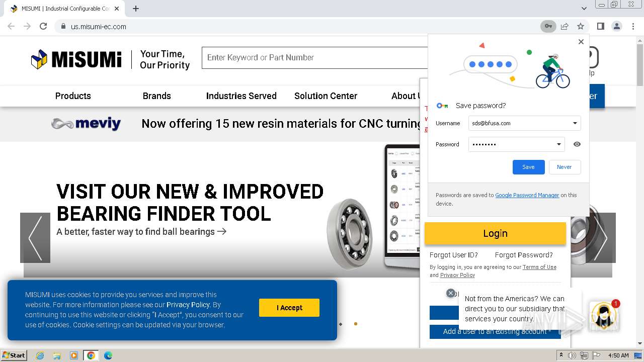Viewport: 644px width, 362px height.
Task: Show the previous carousel slide
Action: [35, 238]
